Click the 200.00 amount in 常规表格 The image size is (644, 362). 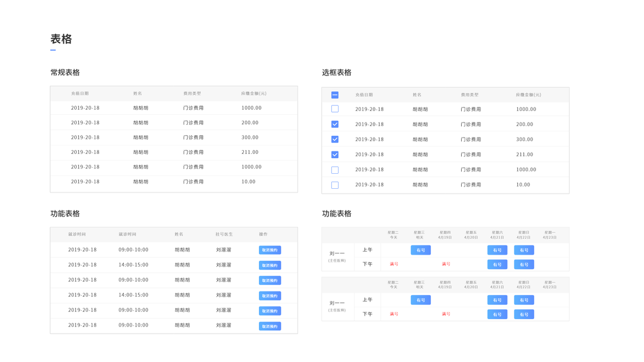(250, 122)
